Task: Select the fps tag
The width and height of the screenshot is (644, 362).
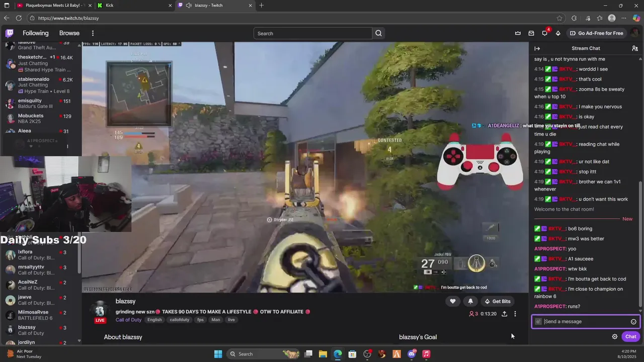Action: (201, 320)
